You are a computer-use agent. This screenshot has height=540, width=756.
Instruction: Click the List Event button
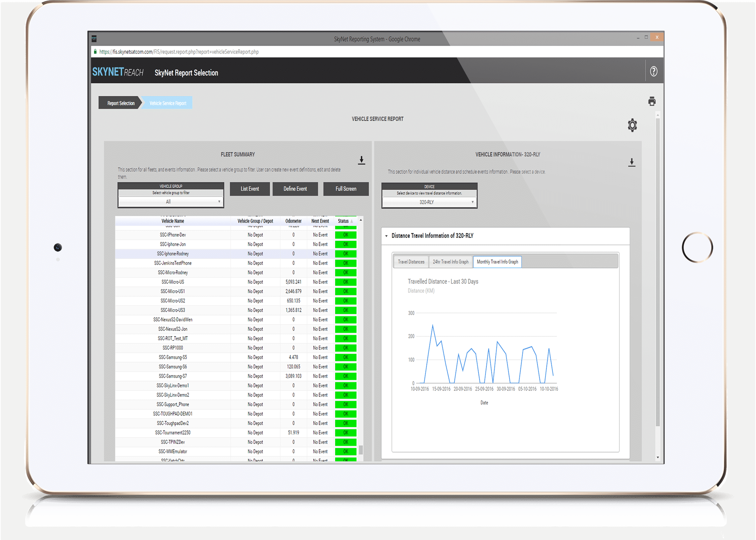click(x=249, y=189)
